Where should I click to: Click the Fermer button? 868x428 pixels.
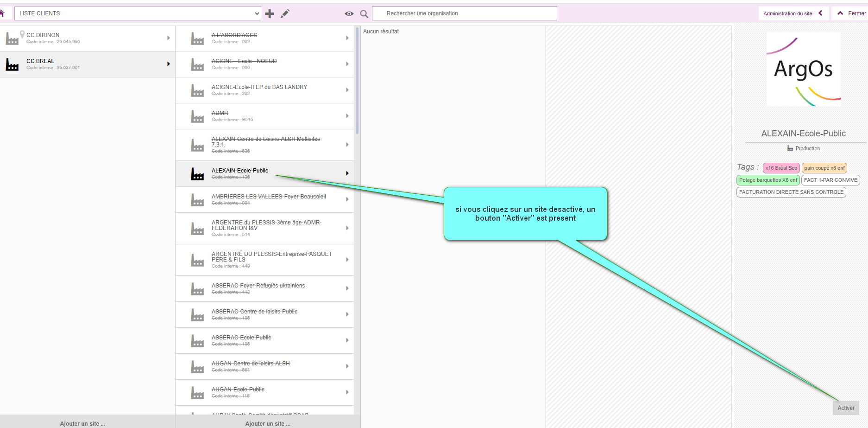tap(856, 13)
